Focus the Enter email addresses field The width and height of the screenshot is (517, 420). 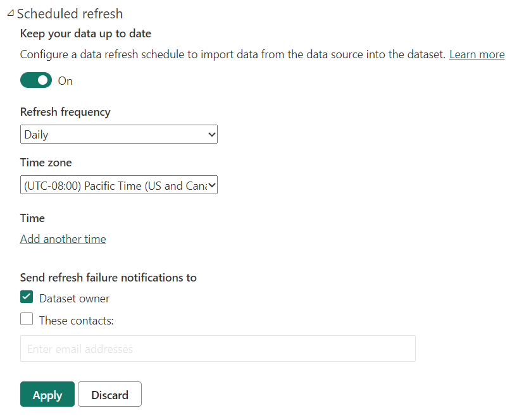(x=218, y=349)
